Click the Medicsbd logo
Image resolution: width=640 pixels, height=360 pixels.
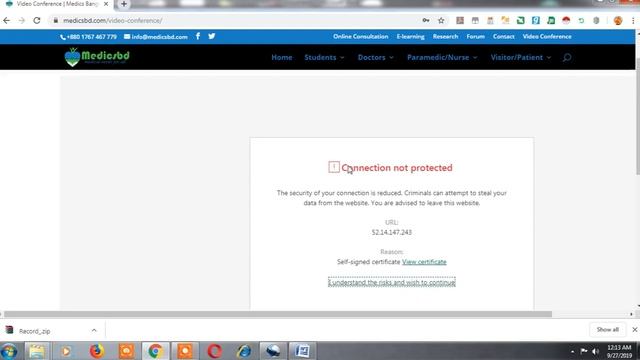tap(97, 57)
